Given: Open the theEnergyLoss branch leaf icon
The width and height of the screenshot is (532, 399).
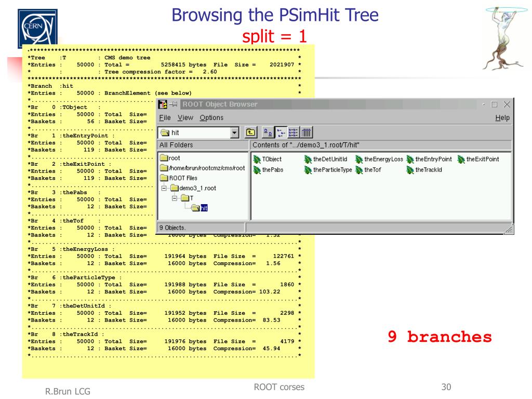Looking at the screenshot, I should point(359,159).
